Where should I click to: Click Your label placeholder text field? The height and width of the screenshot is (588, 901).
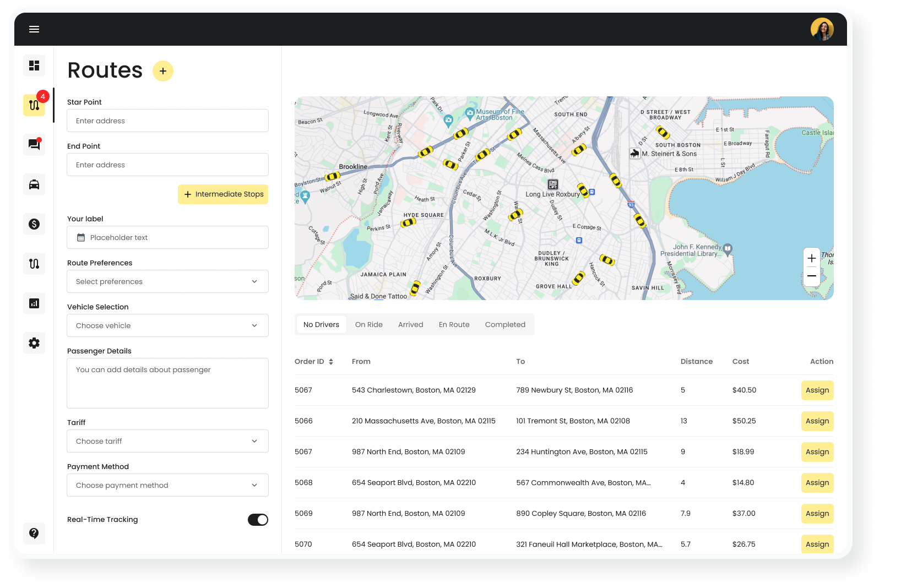(x=168, y=237)
